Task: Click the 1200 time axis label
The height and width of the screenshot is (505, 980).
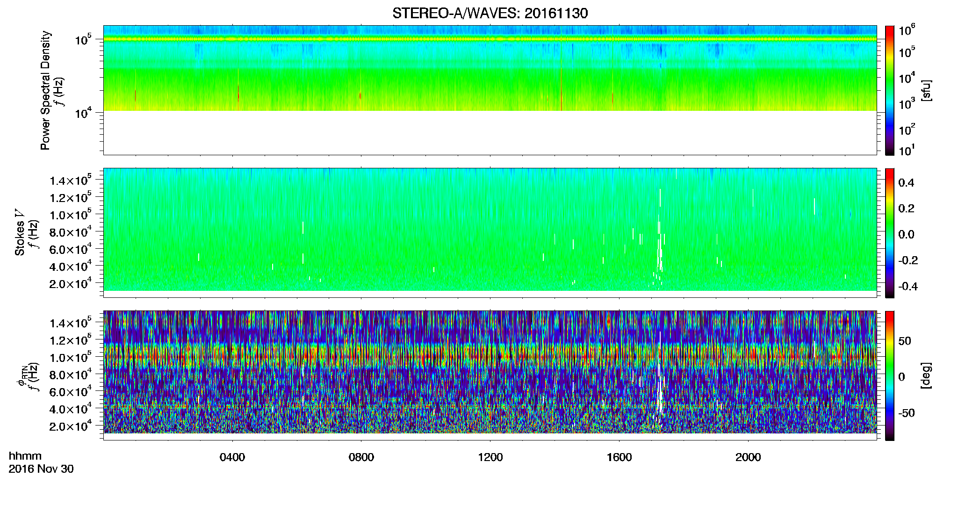Action: pos(490,457)
